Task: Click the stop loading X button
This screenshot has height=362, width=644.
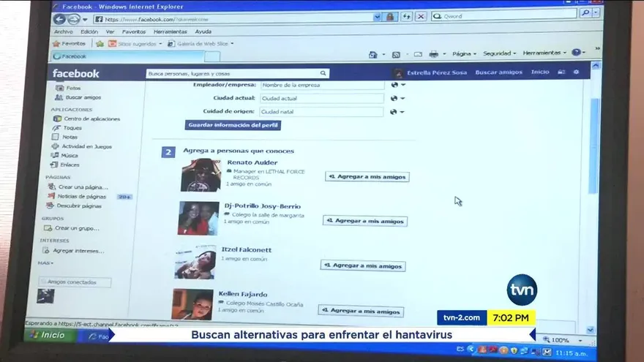Action: tap(421, 16)
